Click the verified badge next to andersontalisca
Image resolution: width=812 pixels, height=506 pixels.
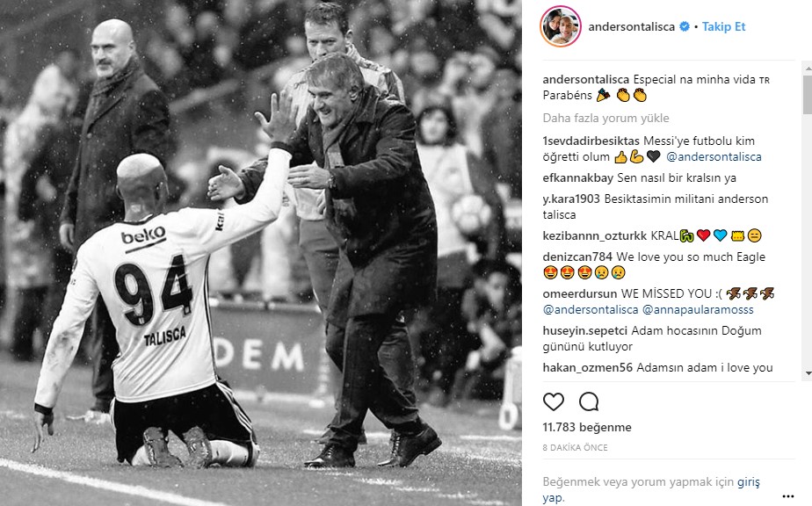click(x=684, y=26)
